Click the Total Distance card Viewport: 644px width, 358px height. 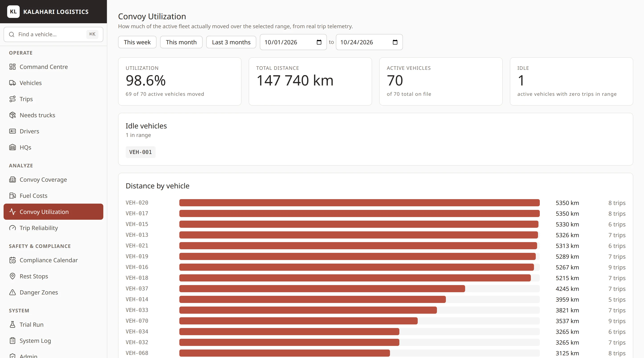point(310,82)
